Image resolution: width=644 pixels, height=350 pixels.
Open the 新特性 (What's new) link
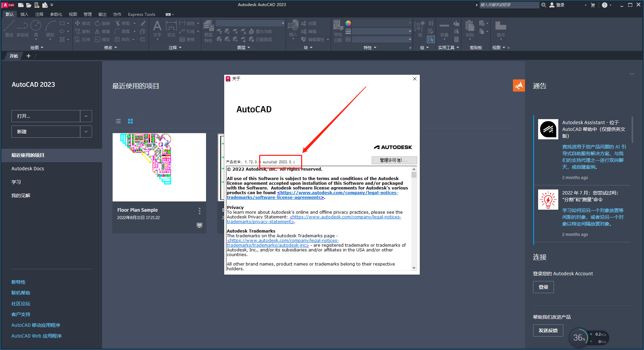(x=18, y=282)
